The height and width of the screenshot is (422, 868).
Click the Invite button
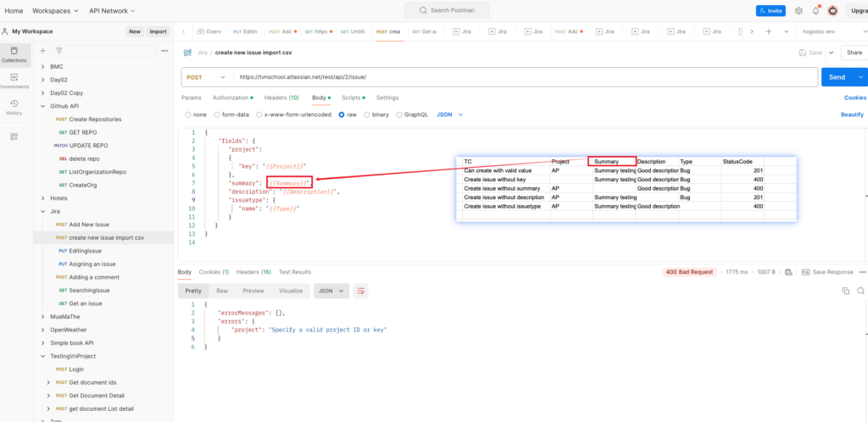(x=771, y=10)
